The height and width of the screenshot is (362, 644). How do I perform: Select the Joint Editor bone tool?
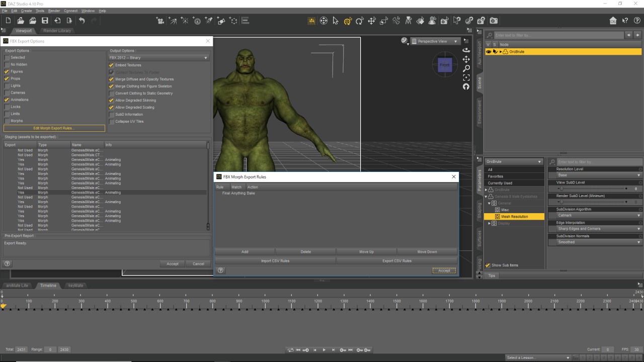tap(396, 21)
